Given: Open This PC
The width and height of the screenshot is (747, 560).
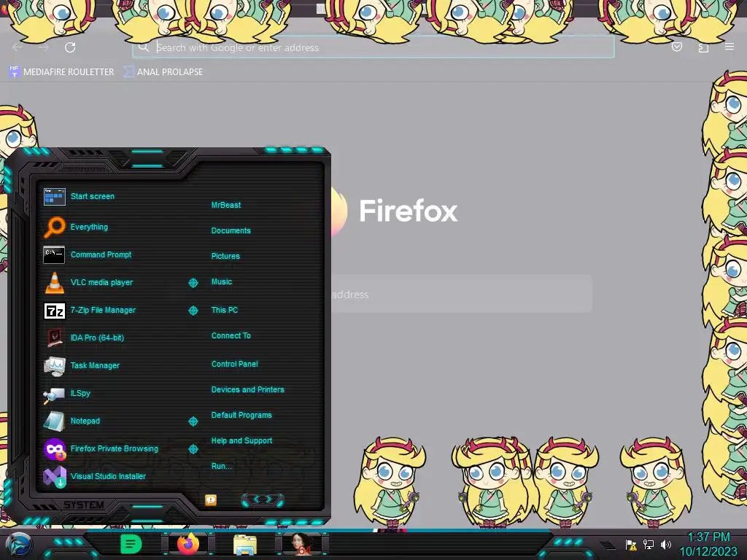Looking at the screenshot, I should (x=225, y=310).
